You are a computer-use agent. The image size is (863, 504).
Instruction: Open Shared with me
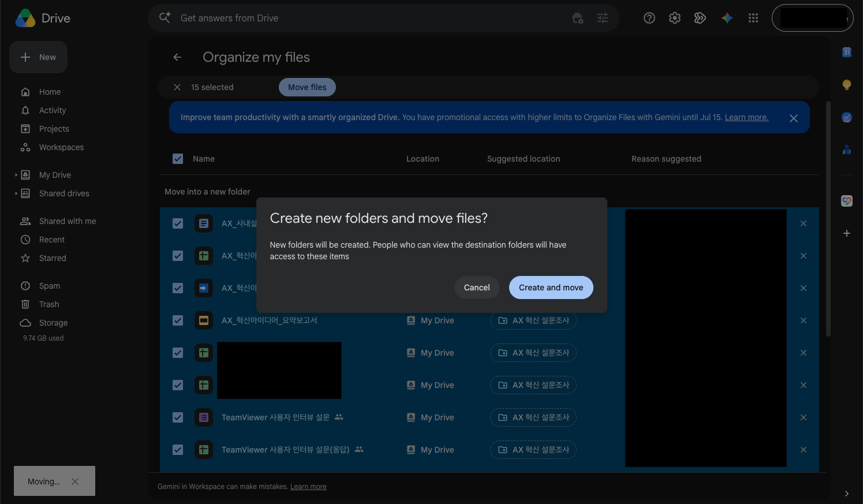pyautogui.click(x=68, y=221)
